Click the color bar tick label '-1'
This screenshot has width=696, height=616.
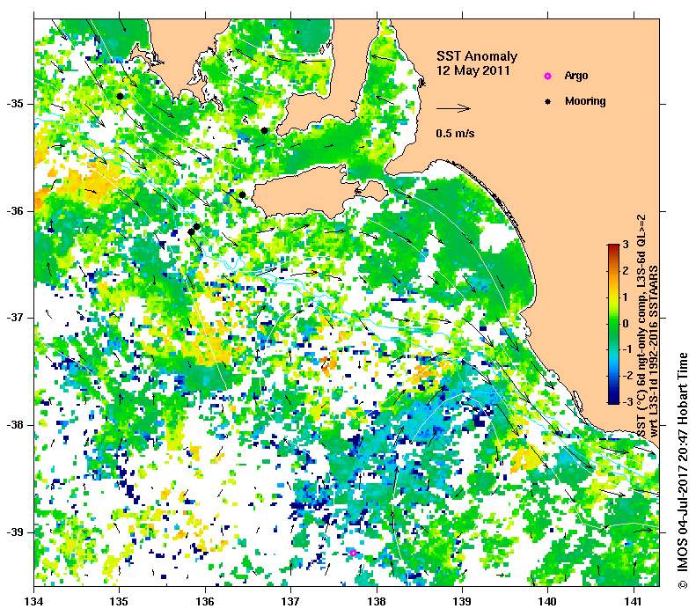tap(627, 349)
